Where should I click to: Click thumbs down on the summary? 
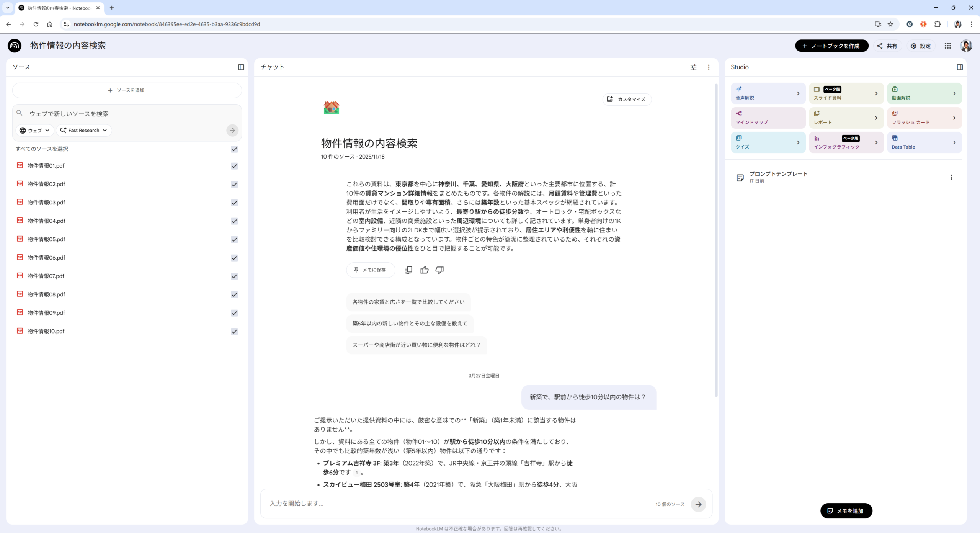click(x=439, y=270)
